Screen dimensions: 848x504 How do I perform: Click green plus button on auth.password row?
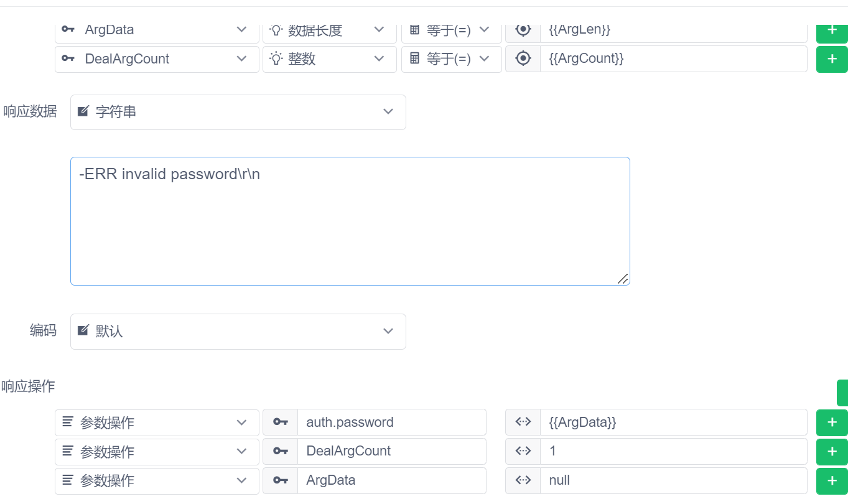[x=831, y=422]
